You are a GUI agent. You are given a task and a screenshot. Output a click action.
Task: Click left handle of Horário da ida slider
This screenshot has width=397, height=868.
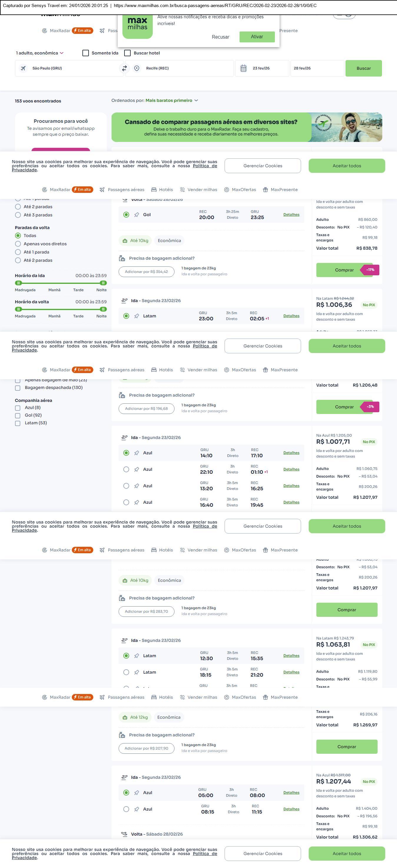click(x=19, y=283)
